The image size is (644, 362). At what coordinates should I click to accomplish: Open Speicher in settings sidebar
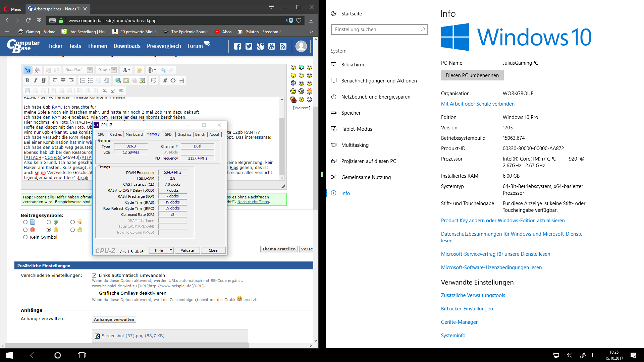pyautogui.click(x=351, y=113)
